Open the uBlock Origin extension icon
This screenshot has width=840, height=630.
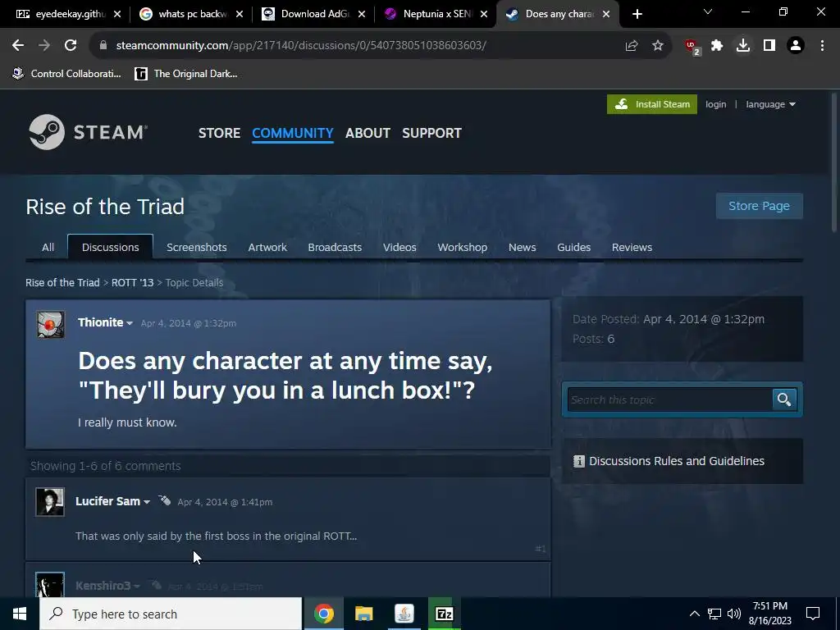coord(692,47)
